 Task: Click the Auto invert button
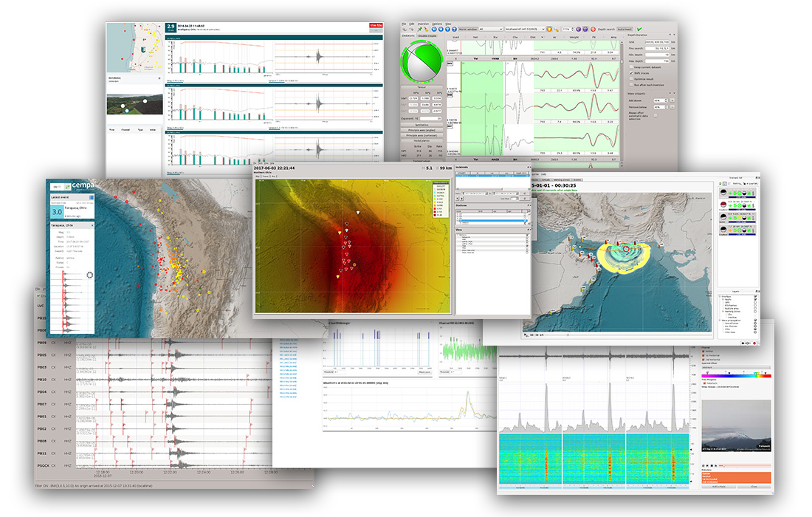[x=625, y=29]
